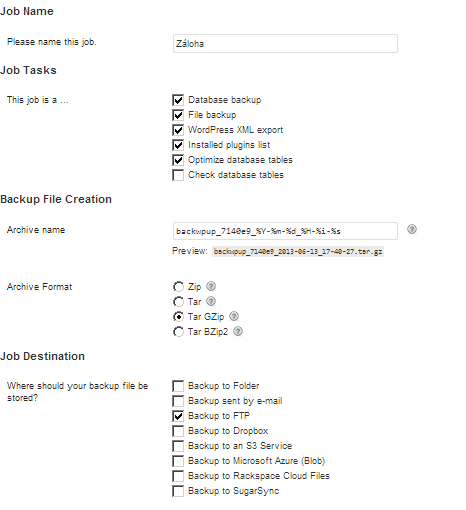The width and height of the screenshot is (466, 510).
Task: Toggle the WordPress XML export checkbox
Action: pyautogui.click(x=178, y=130)
